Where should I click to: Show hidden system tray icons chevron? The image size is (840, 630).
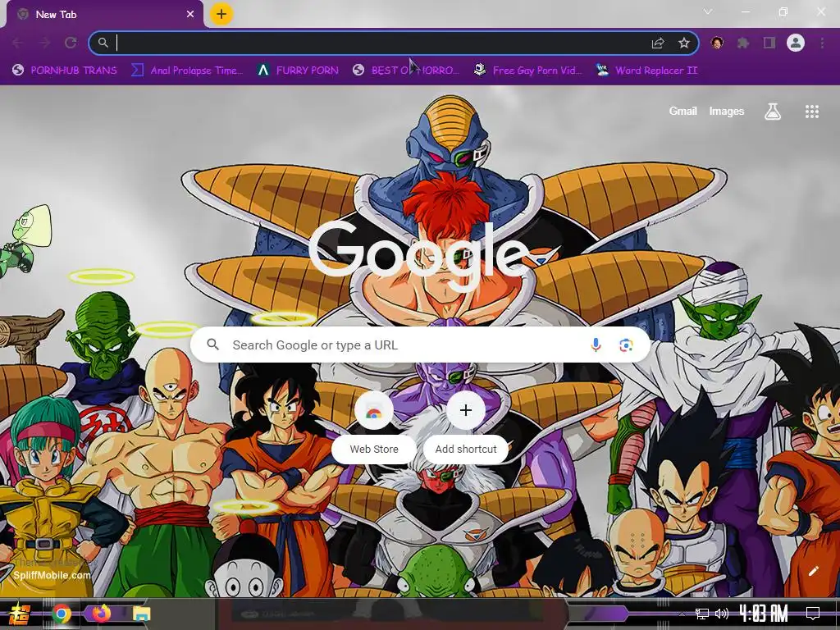682,614
